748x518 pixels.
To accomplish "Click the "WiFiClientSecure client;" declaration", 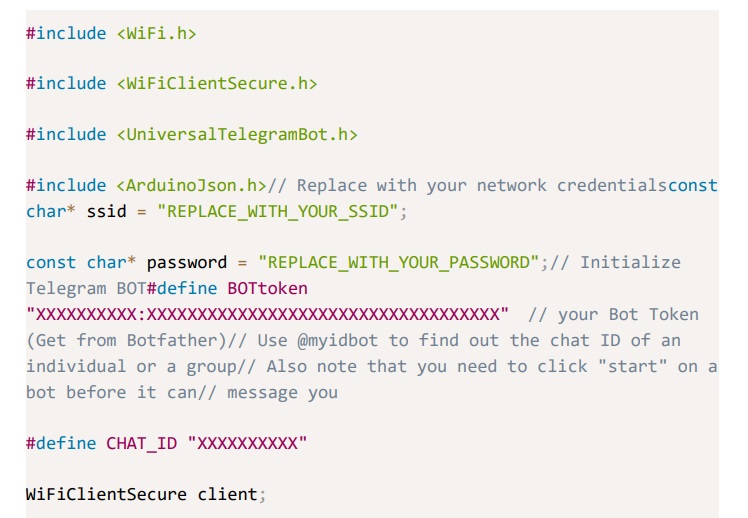I will 147,493.
